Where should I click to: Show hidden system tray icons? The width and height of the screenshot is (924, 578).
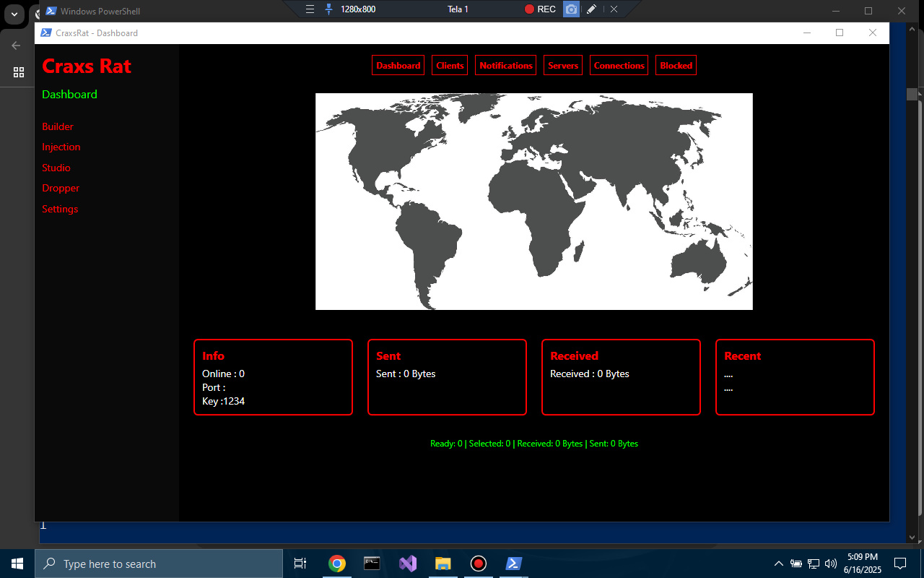click(x=778, y=564)
